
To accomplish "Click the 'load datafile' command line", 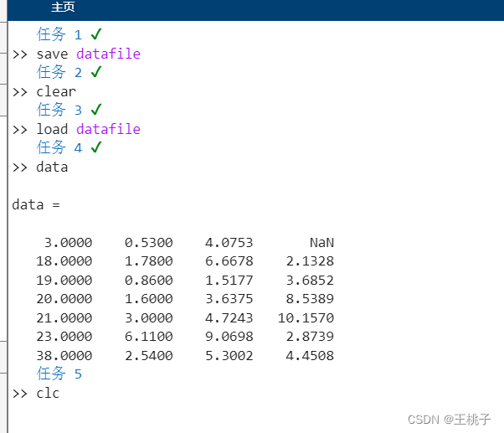I will (x=89, y=129).
